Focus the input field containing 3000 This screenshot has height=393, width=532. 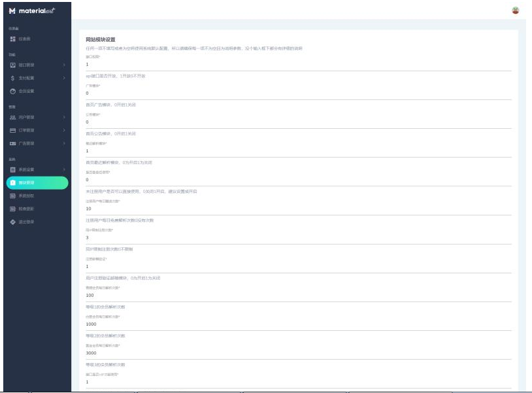pyautogui.click(x=298, y=352)
